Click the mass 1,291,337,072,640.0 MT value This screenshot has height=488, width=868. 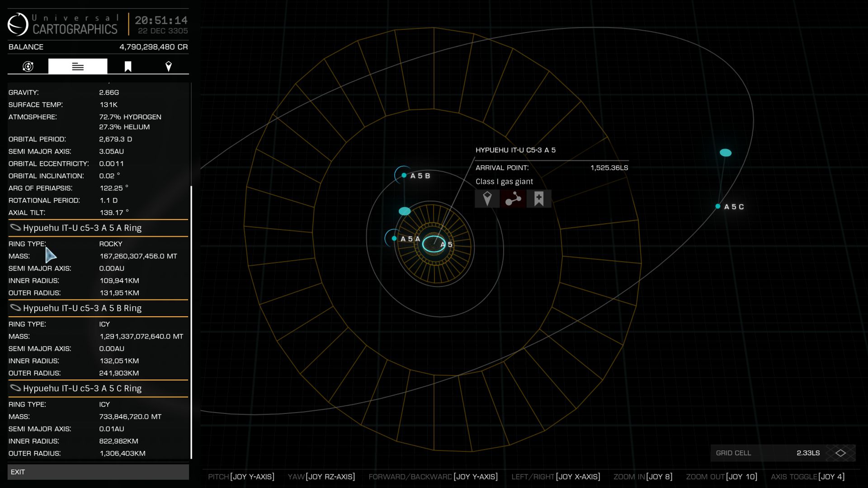coord(142,336)
